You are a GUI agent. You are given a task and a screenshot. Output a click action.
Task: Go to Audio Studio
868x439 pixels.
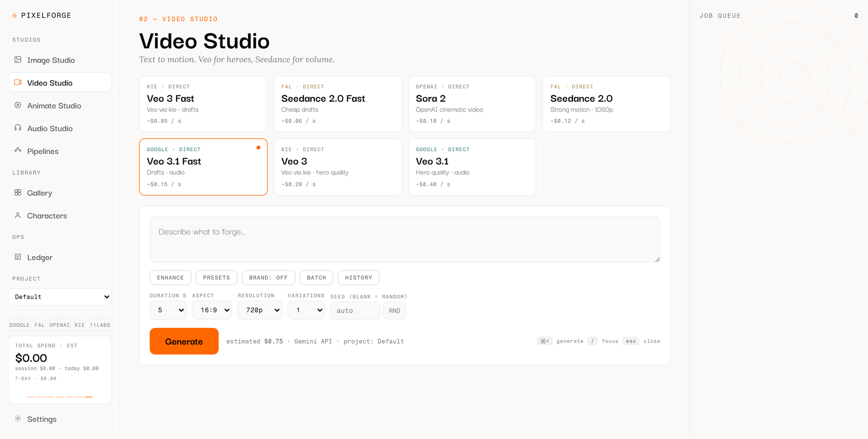(60, 128)
